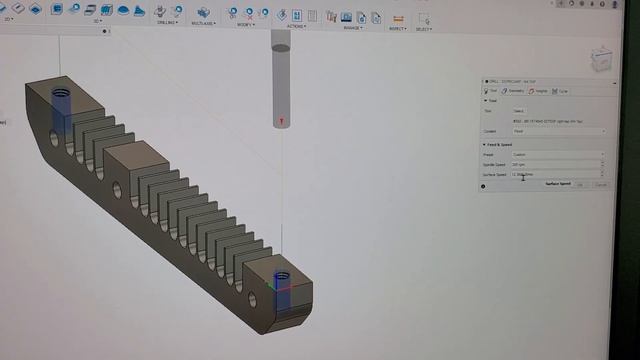This screenshot has width=640, height=360.
Task: Open the SELECT dropdown
Action: 424,29
